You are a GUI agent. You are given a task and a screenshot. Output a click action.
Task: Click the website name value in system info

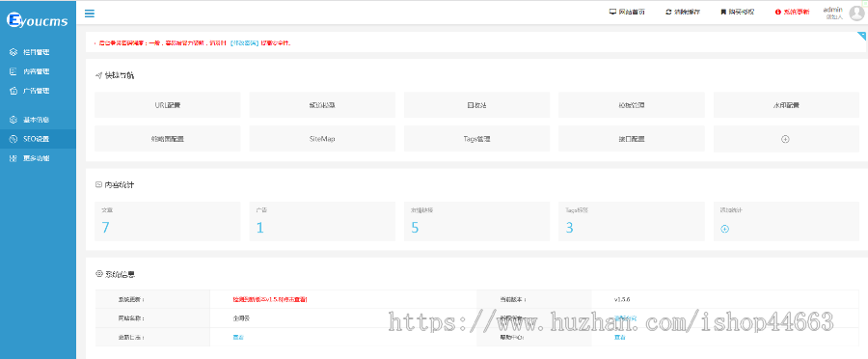(241, 318)
